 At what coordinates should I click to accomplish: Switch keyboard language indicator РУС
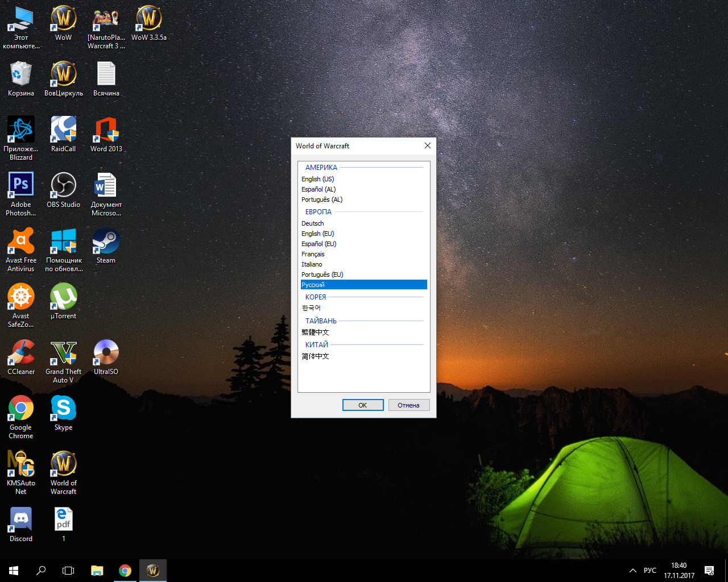650,571
